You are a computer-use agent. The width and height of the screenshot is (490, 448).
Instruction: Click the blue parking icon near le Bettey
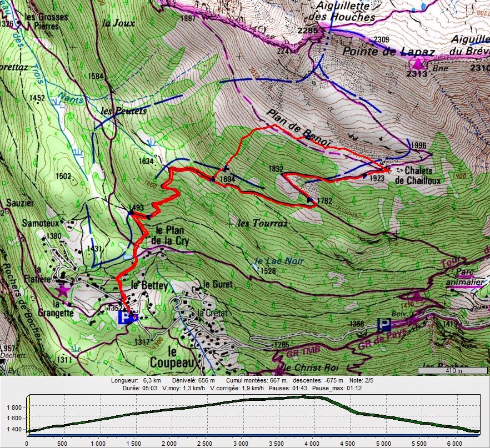click(x=126, y=318)
